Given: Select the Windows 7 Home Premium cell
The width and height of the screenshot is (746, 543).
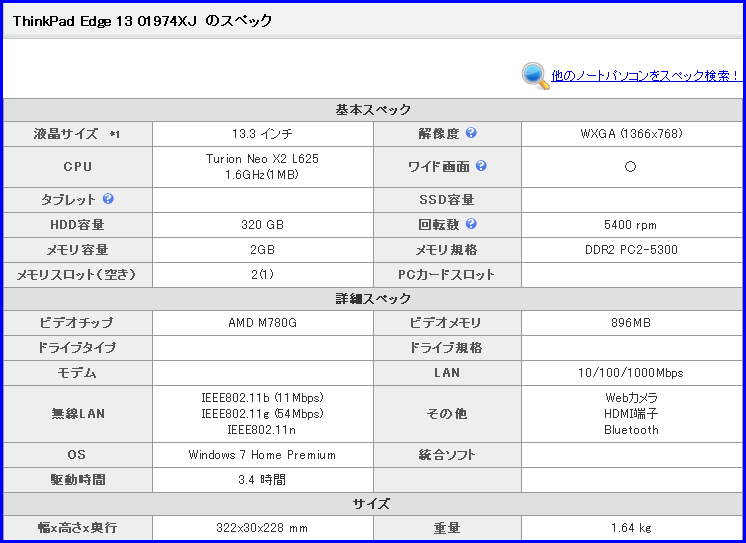Looking at the screenshot, I should pos(262,455).
